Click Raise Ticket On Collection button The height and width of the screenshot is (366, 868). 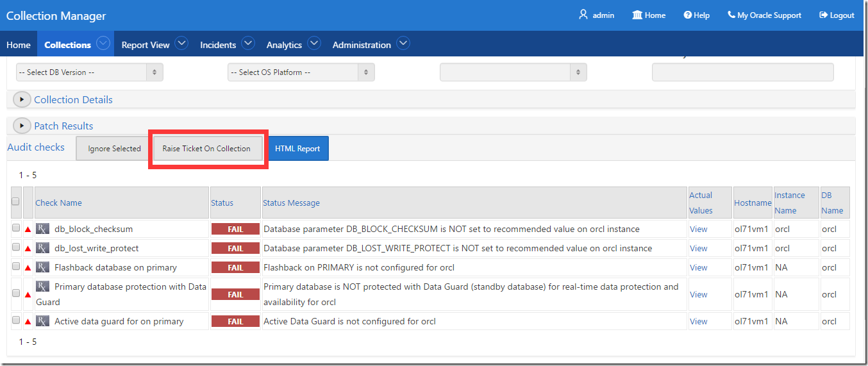206,149
